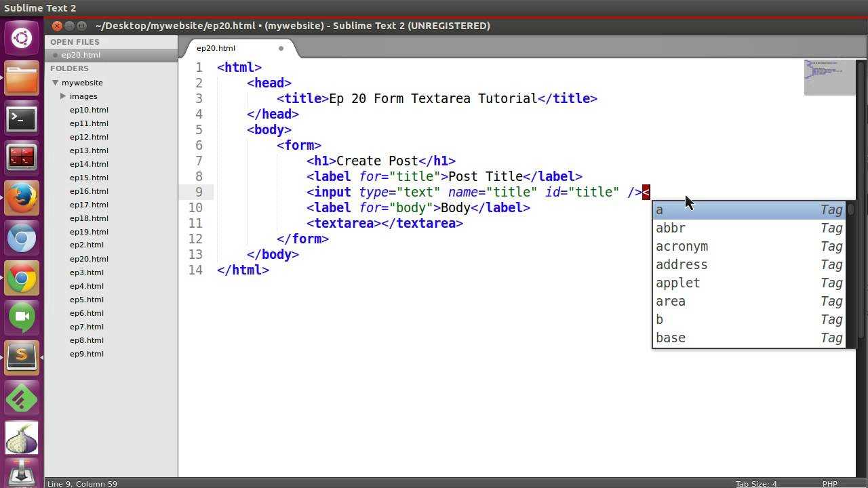Open ep16.html from the sidebar
Viewport: 868px width, 488px height.
(x=89, y=191)
